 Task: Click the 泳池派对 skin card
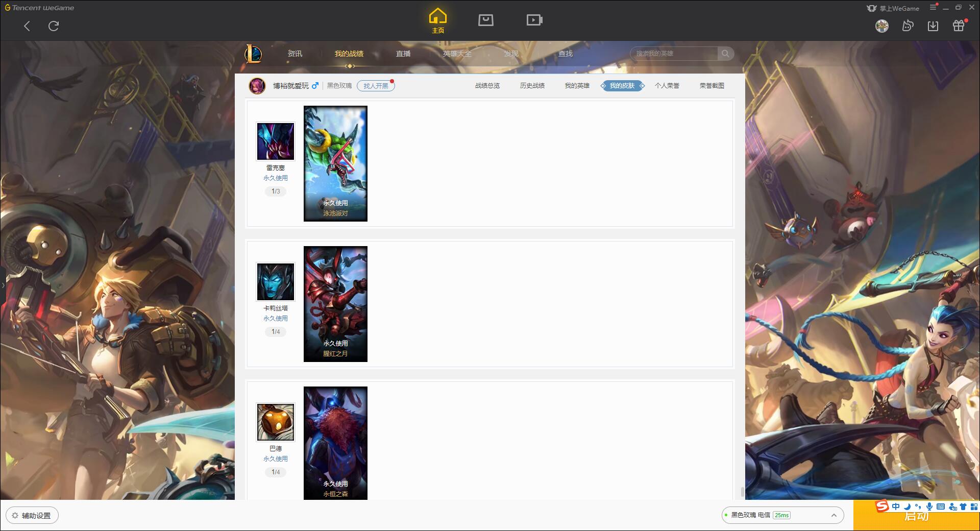(x=335, y=163)
